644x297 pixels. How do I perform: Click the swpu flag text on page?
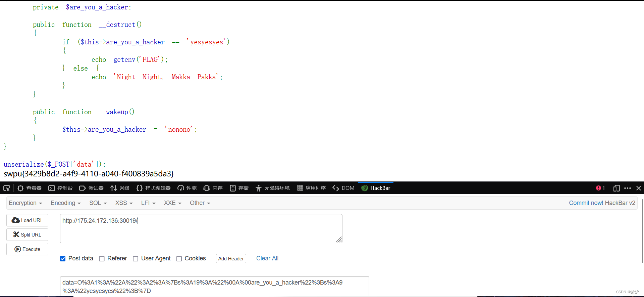click(x=89, y=174)
